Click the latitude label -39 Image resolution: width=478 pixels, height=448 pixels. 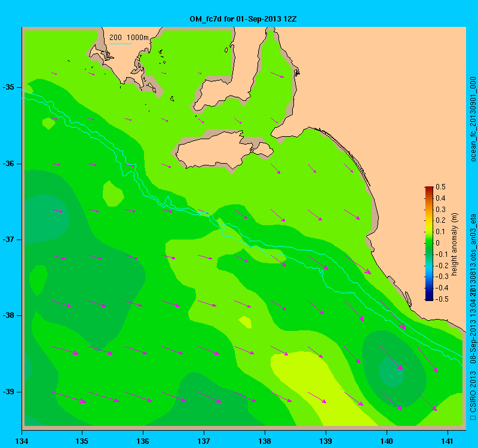point(8,392)
